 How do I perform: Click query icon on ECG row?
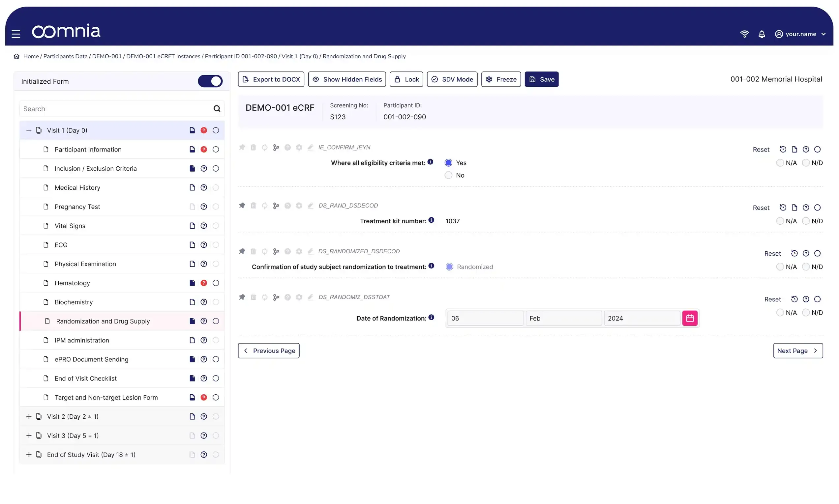point(203,245)
